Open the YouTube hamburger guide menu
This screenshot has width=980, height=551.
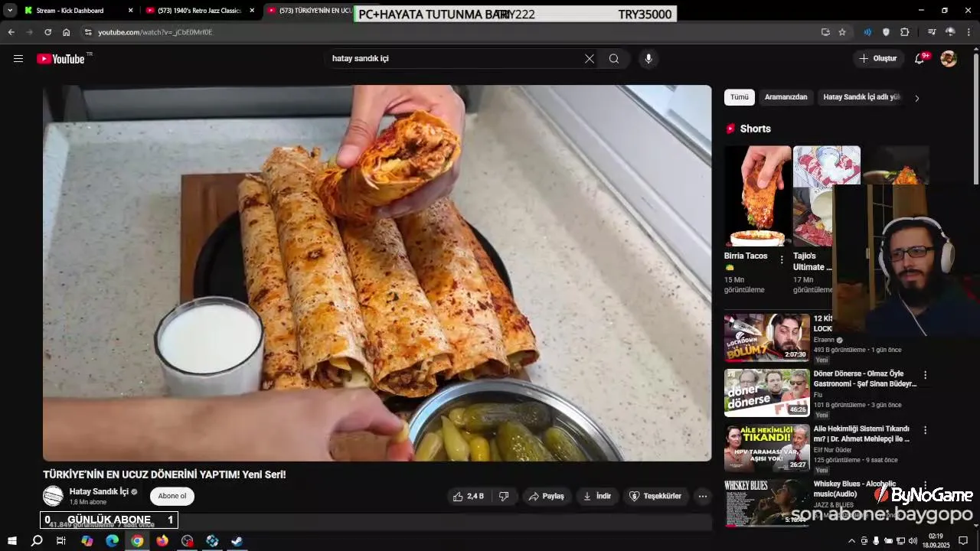pyautogui.click(x=18, y=59)
